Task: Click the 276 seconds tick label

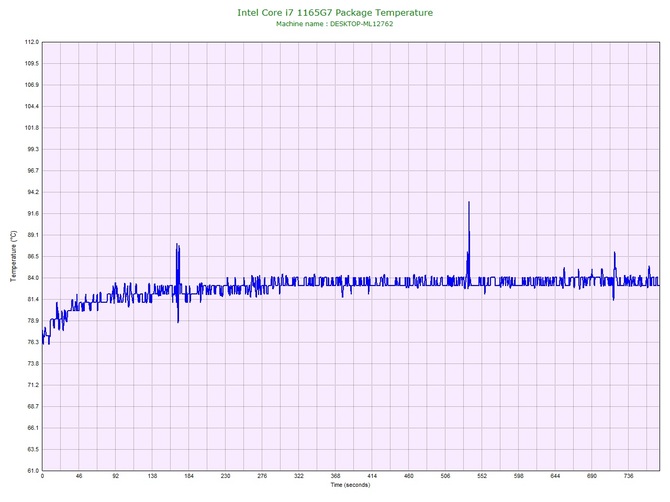Action: click(x=262, y=476)
